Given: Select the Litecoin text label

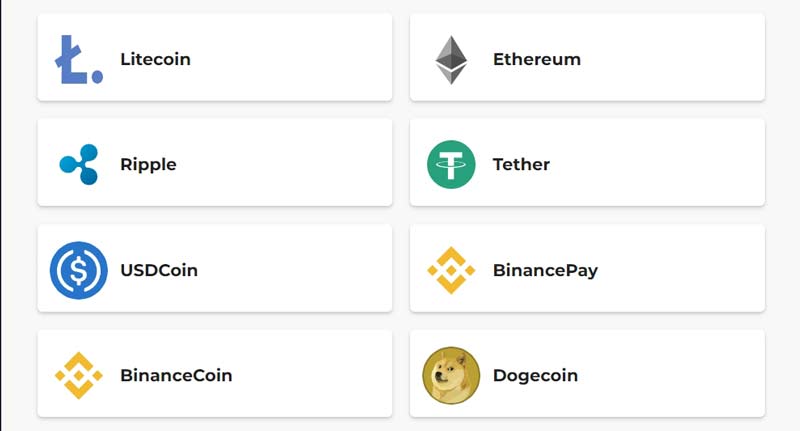Looking at the screenshot, I should [155, 59].
